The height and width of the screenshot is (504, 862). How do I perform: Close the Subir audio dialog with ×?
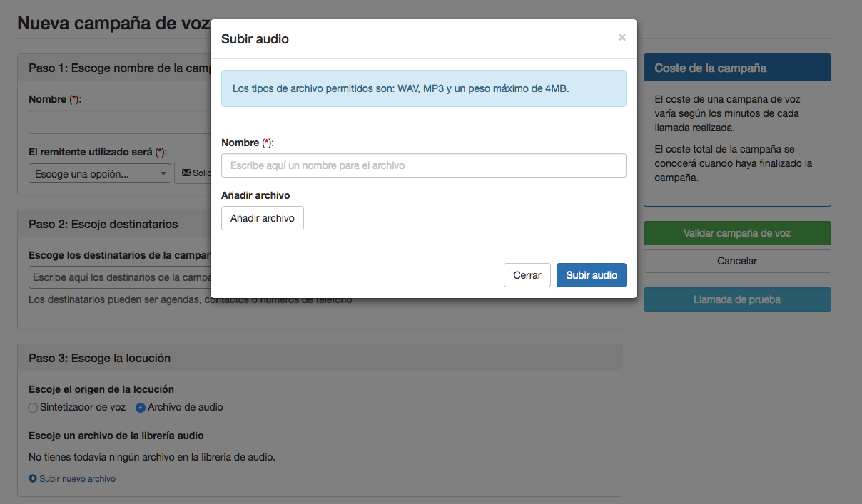622,38
